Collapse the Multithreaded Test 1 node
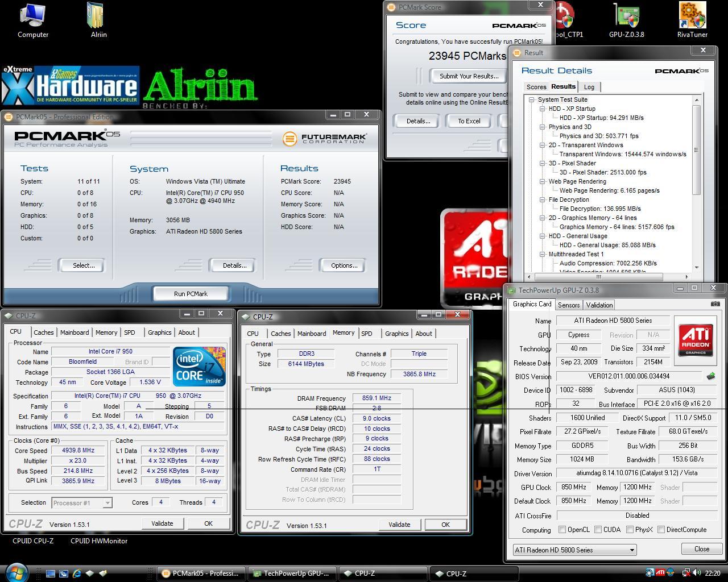728x582 pixels. 542,254
